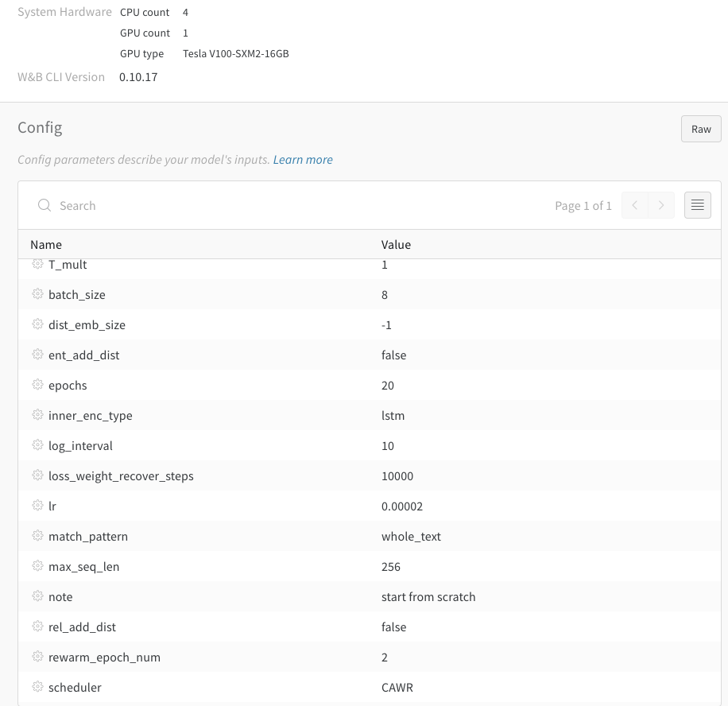Image resolution: width=728 pixels, height=706 pixels.
Task: Open the Raw config view
Action: click(700, 128)
